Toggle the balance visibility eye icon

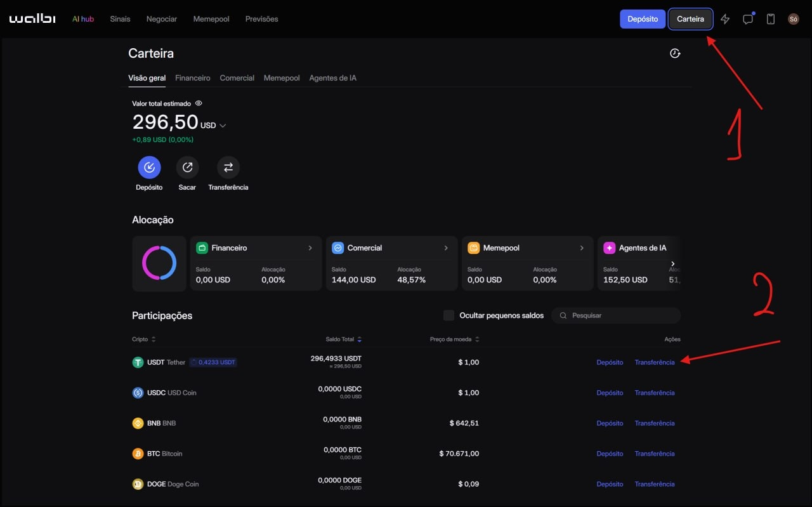point(199,103)
